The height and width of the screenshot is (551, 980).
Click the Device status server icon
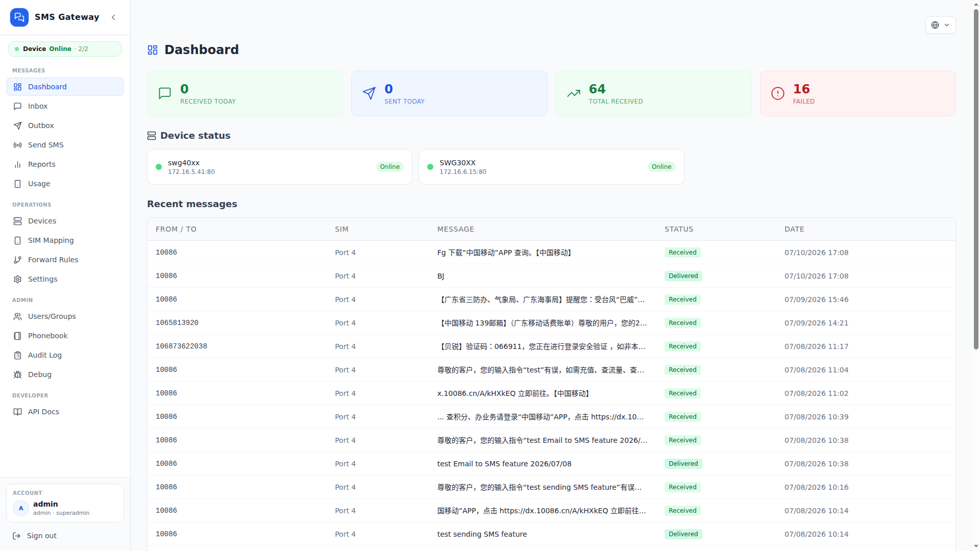point(152,136)
